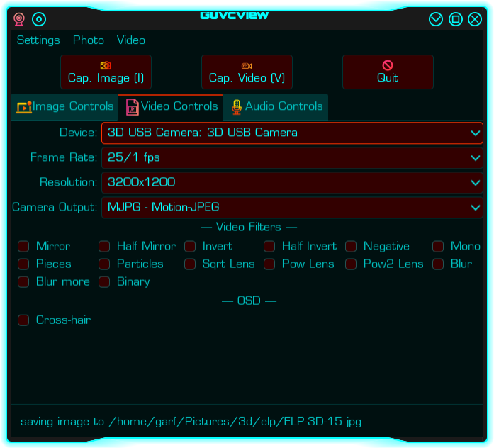Minimize the Guvcview window

tap(436, 19)
